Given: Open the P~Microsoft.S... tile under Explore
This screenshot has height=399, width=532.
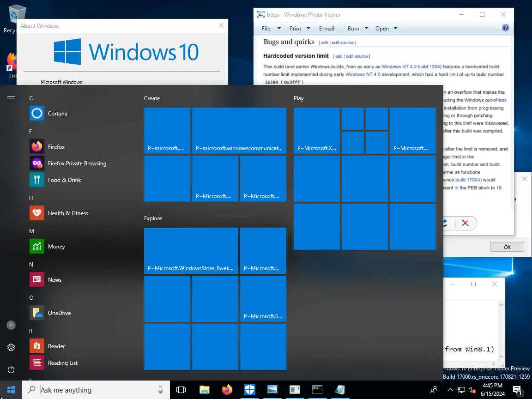Looking at the screenshot, I should click(x=263, y=299).
